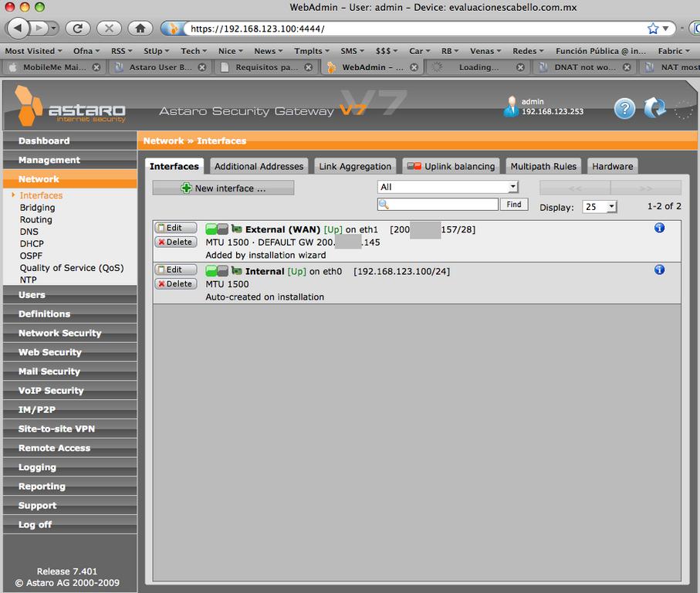Open the Función Pública bookmark
Screen dimensions: 700x593
click(600, 51)
